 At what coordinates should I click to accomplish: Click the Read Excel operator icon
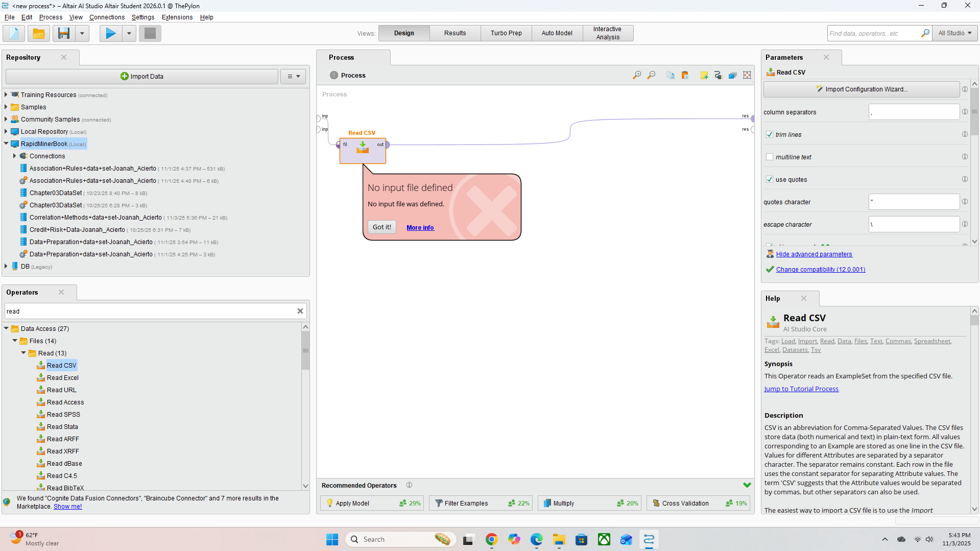click(41, 377)
